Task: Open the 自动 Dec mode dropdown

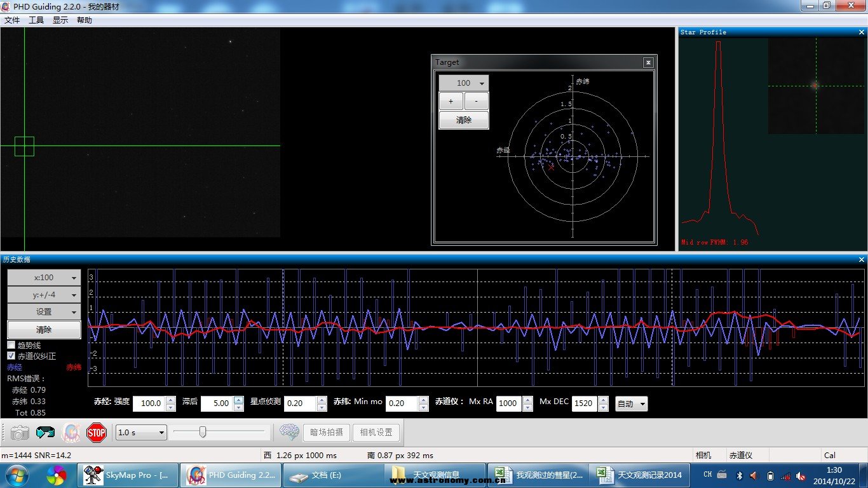Action: (x=632, y=403)
